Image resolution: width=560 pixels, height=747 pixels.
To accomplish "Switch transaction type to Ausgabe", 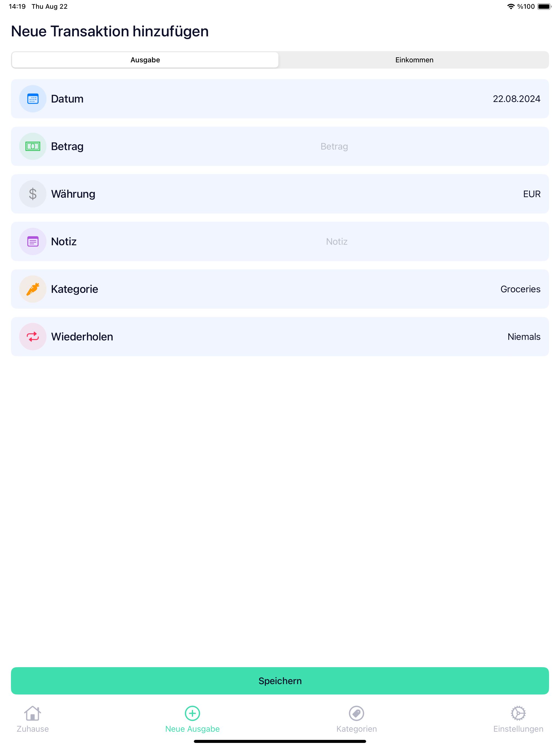I will 145,60.
